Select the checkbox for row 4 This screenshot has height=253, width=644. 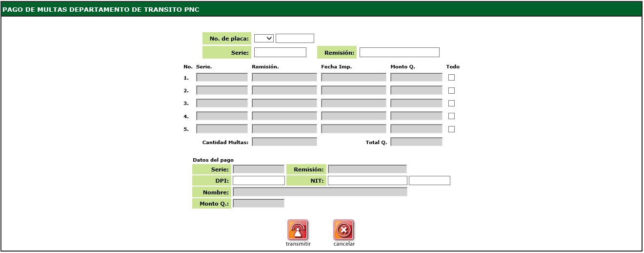pos(451,116)
